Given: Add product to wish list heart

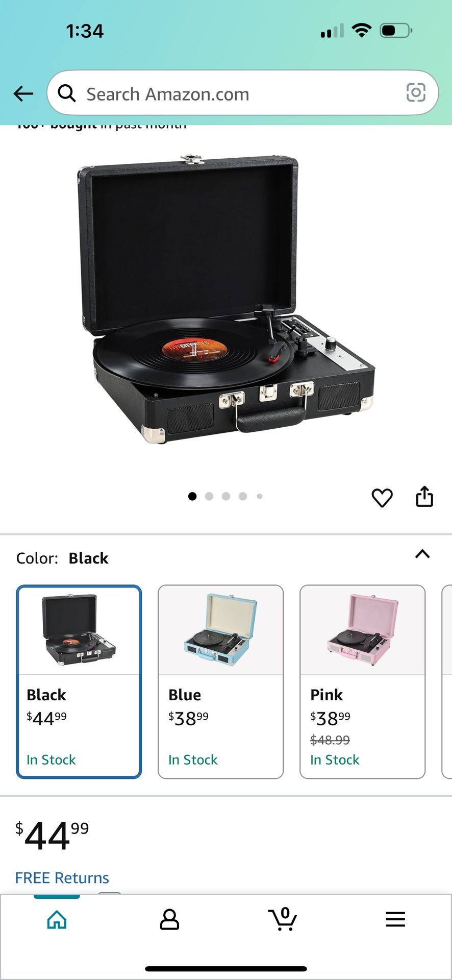Looking at the screenshot, I should (382, 497).
